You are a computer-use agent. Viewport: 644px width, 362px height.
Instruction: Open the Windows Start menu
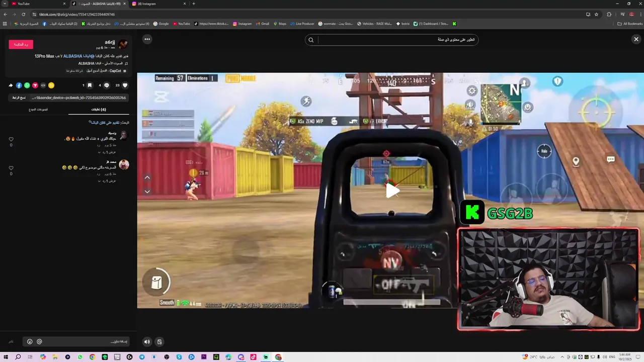point(6,357)
